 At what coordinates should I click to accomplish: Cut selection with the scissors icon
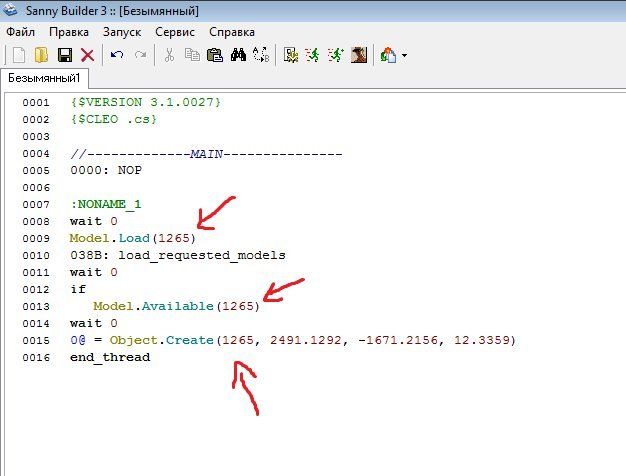point(169,55)
